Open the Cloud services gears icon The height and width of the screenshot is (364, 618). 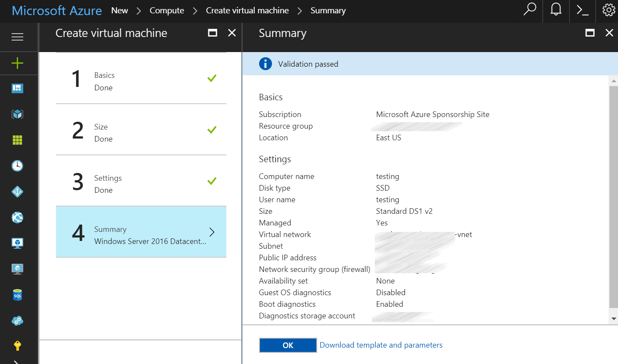17,321
